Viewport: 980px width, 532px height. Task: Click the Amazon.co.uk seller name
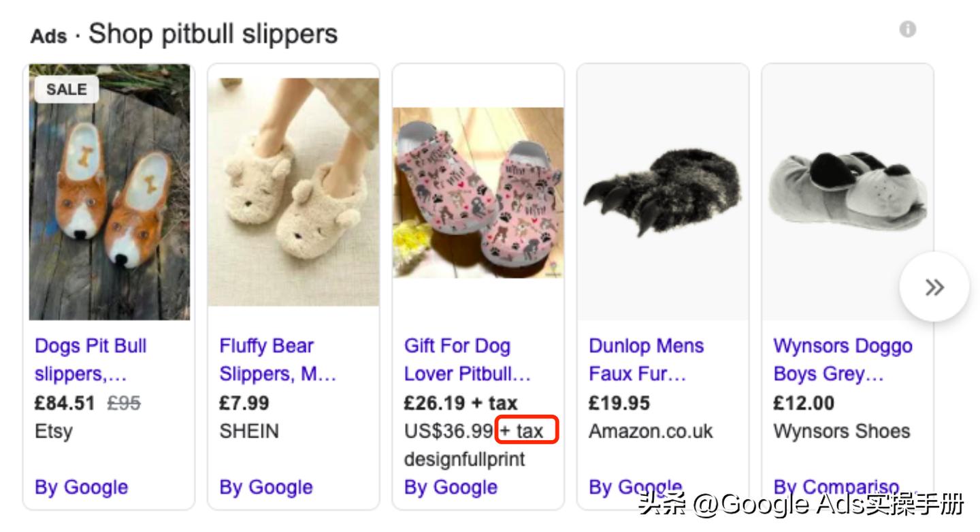coord(651,431)
